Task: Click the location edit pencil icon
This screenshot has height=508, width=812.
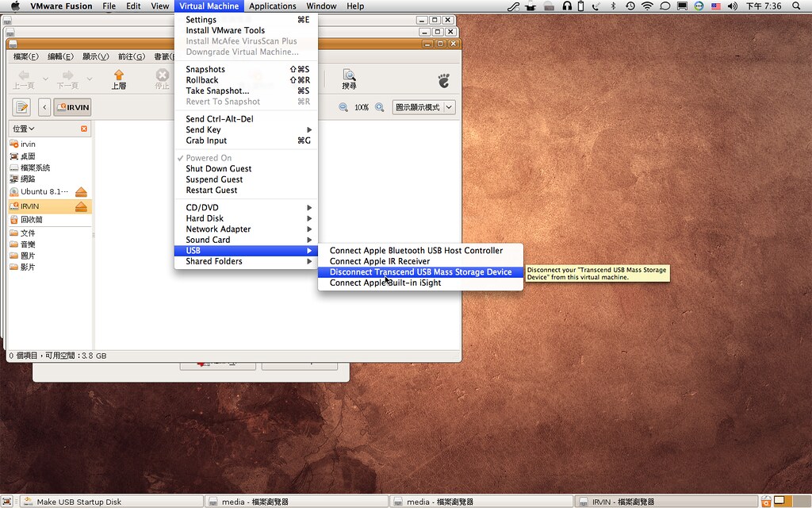Action: click(x=21, y=106)
